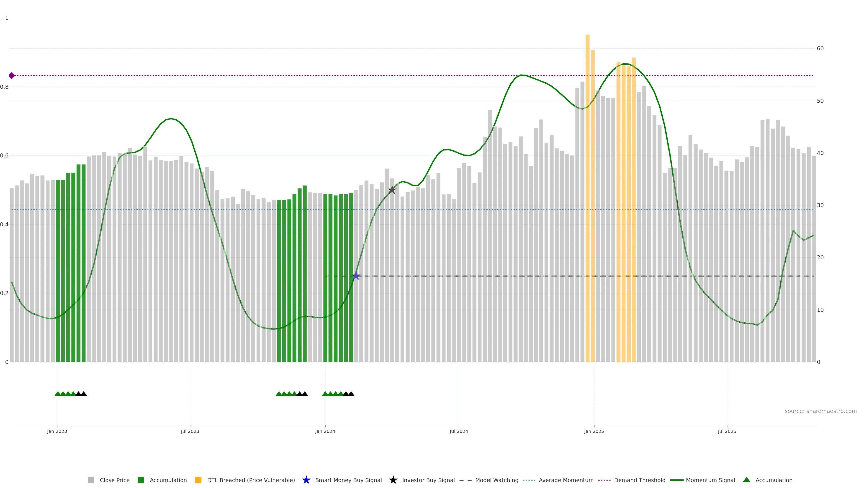Click green triangle Accumulation legend icon
This screenshot has height=488, width=868.
pyautogui.click(x=746, y=480)
